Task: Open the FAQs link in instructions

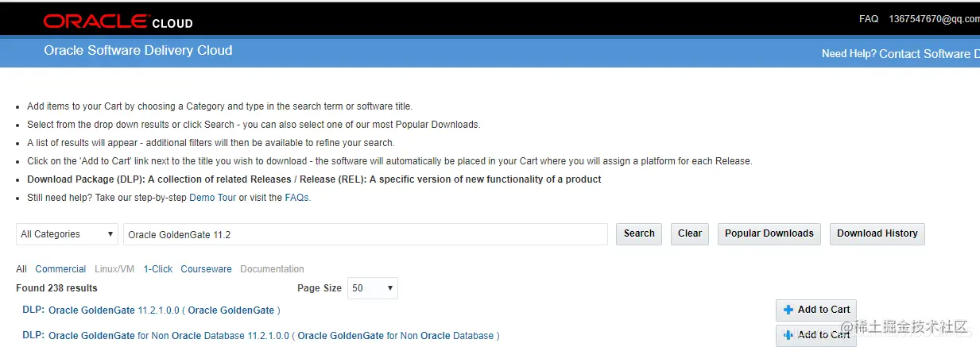Action: [x=296, y=198]
